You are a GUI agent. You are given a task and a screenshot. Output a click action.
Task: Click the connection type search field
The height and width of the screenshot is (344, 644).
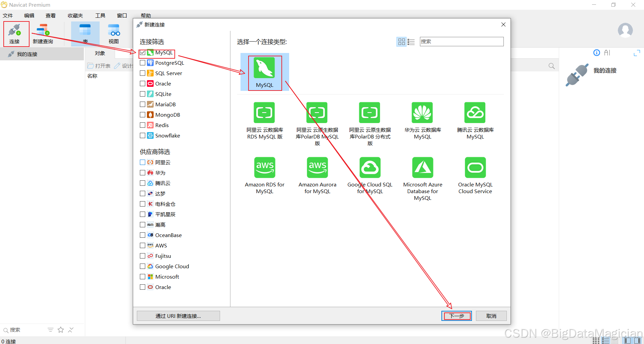coord(462,42)
